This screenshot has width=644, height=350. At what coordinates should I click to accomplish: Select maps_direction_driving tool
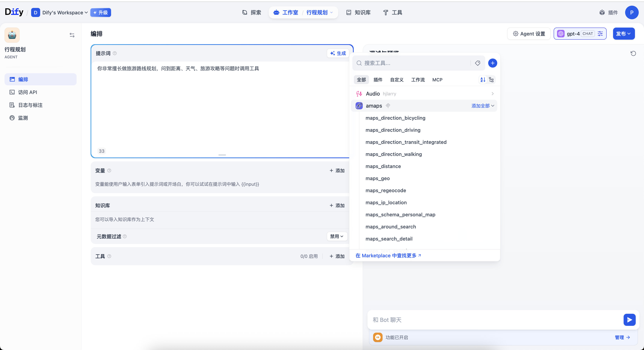(x=393, y=130)
